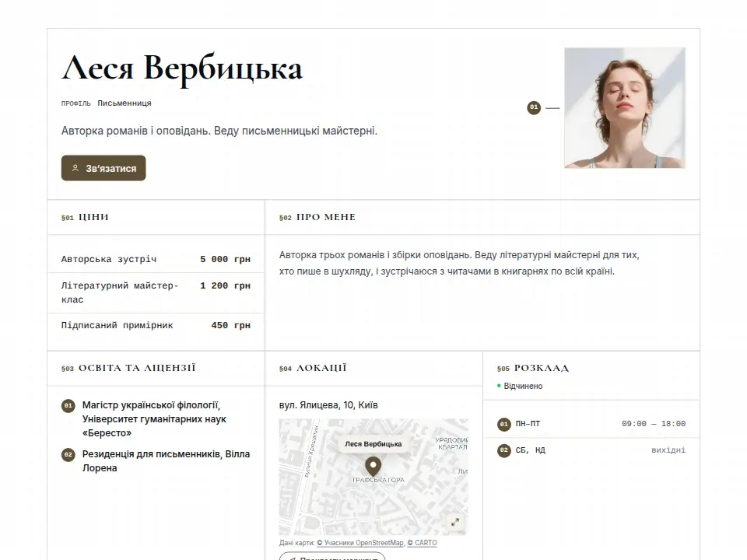This screenshot has height=560, width=747.
Task: Click the 02 badge beside Резиденція entry
Action: point(68,455)
